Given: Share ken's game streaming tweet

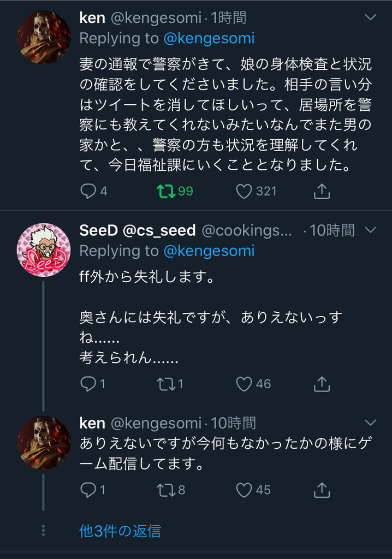Looking at the screenshot, I should pyautogui.click(x=322, y=490).
